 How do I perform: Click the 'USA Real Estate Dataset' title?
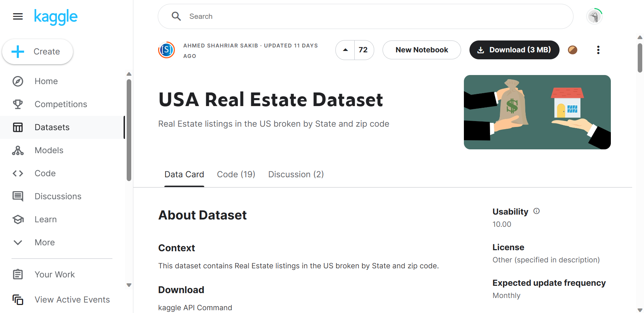click(271, 100)
